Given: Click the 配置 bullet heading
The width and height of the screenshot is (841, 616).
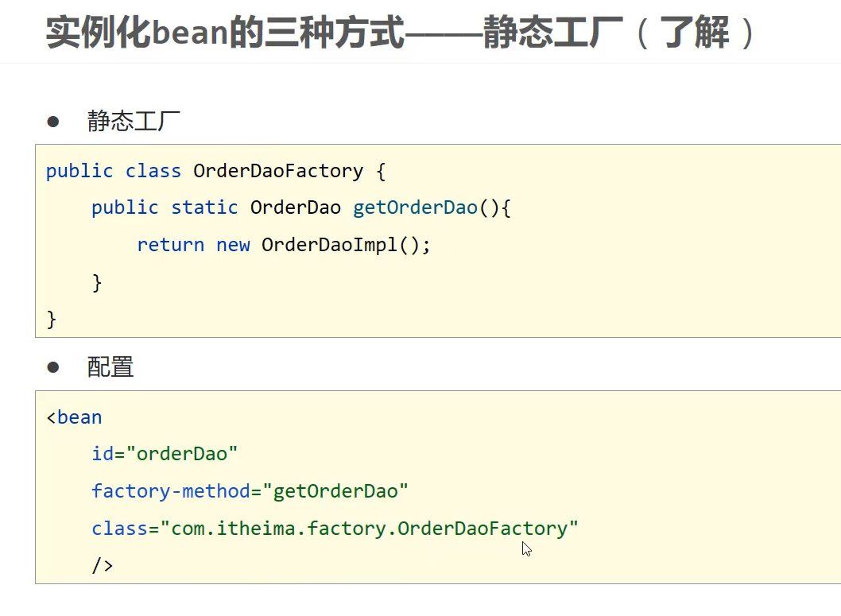Looking at the screenshot, I should (110, 367).
